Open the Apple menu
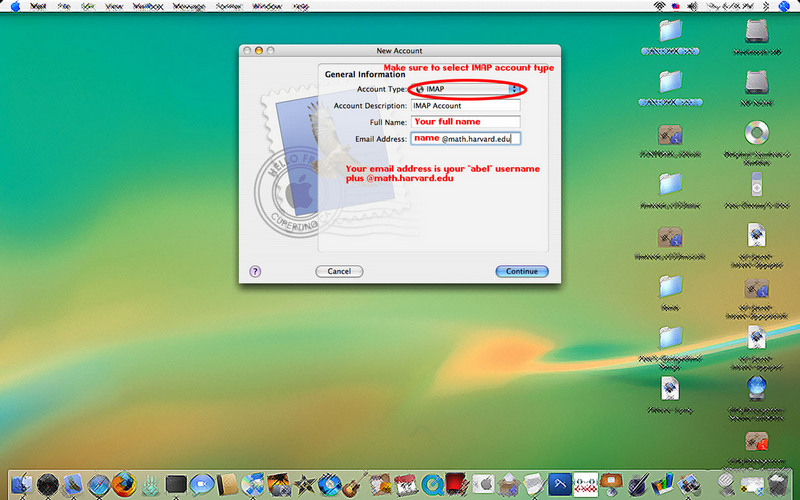800x500 pixels. pos(13,6)
